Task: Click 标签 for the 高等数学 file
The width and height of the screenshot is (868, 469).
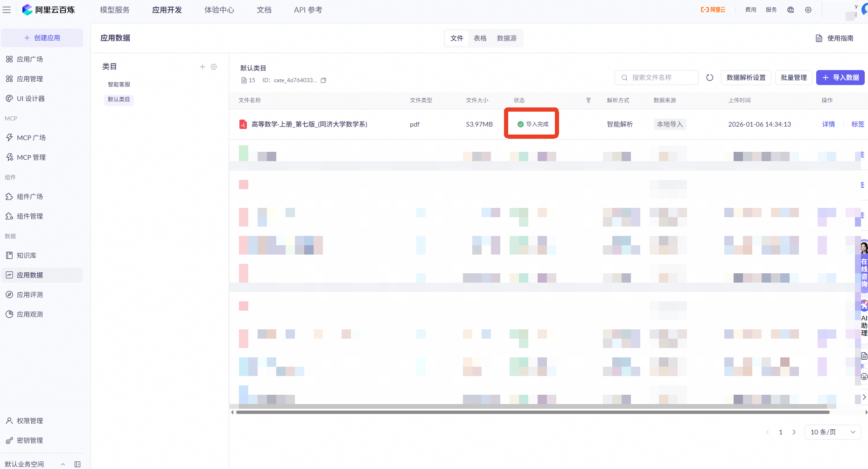Action: (858, 124)
